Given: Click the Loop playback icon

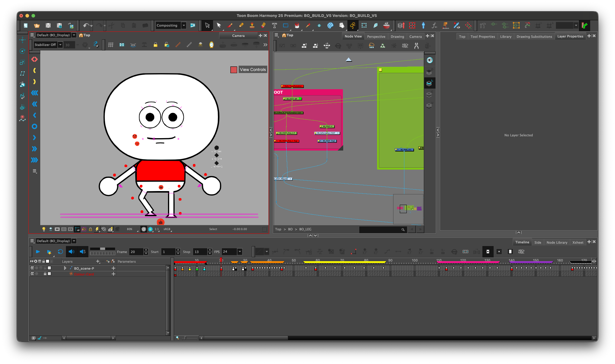Looking at the screenshot, I should tap(60, 252).
